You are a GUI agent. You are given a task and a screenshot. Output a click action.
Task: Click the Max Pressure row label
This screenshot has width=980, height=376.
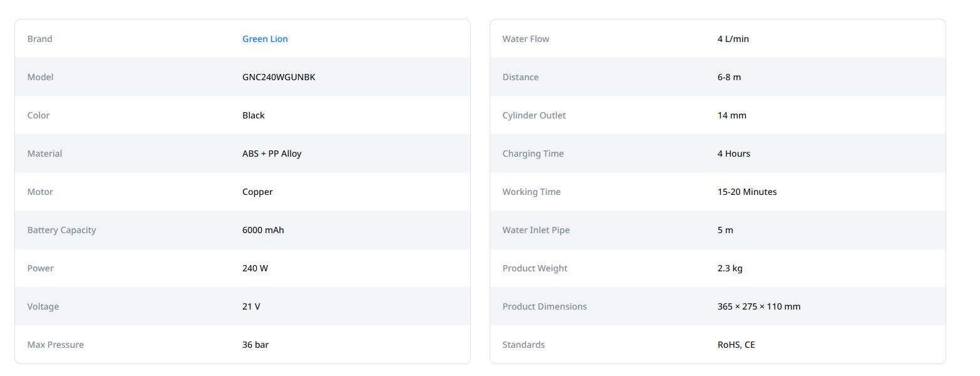[55, 345]
